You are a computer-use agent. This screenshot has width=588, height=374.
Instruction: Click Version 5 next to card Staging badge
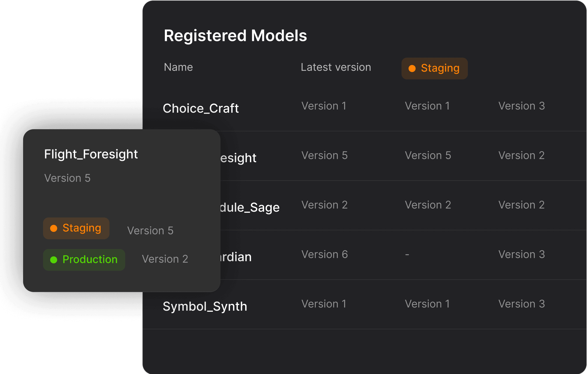150,231
